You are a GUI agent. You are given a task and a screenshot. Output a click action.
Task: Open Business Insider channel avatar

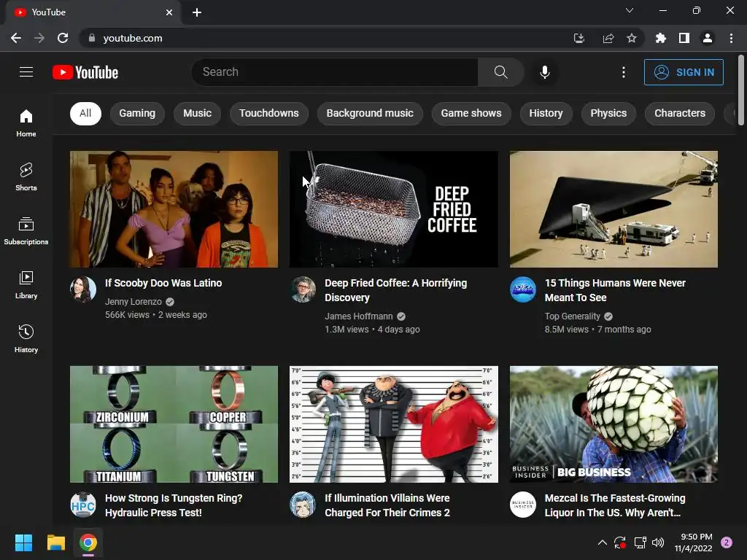pos(522,505)
